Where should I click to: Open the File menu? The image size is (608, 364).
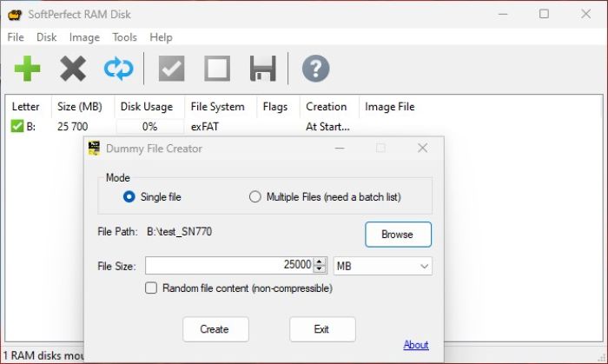click(16, 37)
